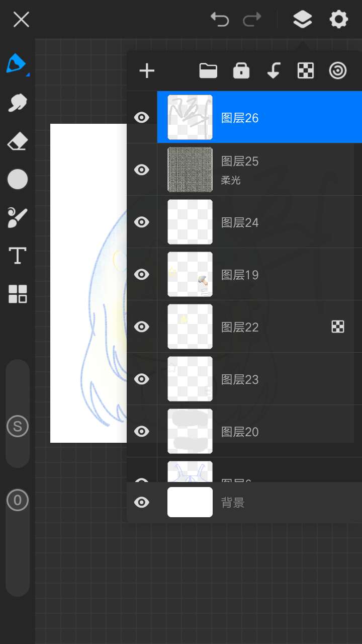The image size is (362, 644).
Task: Select the pen brush tool
Action: (x=17, y=64)
